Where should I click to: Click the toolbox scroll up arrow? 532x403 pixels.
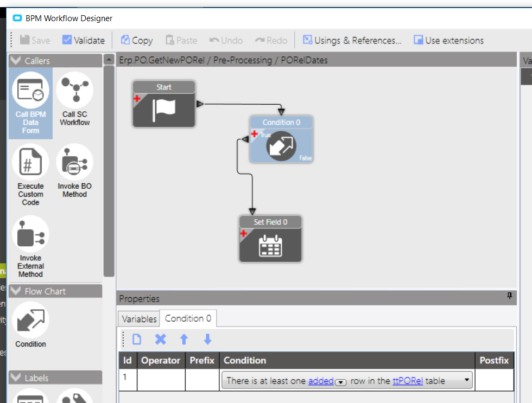(x=109, y=60)
